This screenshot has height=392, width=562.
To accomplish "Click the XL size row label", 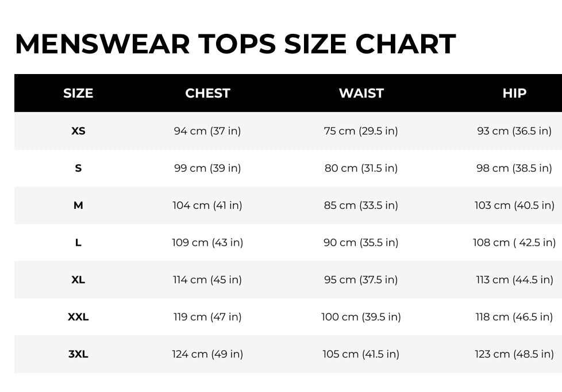I will coord(78,280).
